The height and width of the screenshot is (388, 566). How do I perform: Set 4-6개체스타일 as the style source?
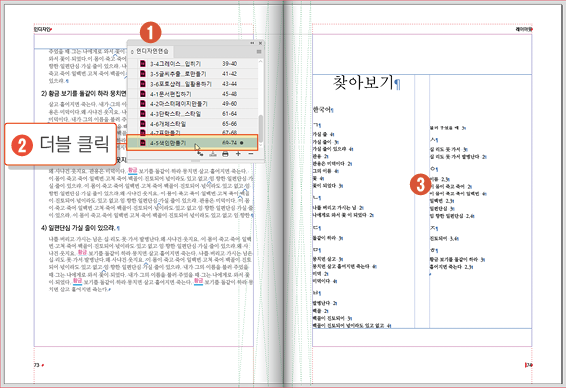click(133, 124)
